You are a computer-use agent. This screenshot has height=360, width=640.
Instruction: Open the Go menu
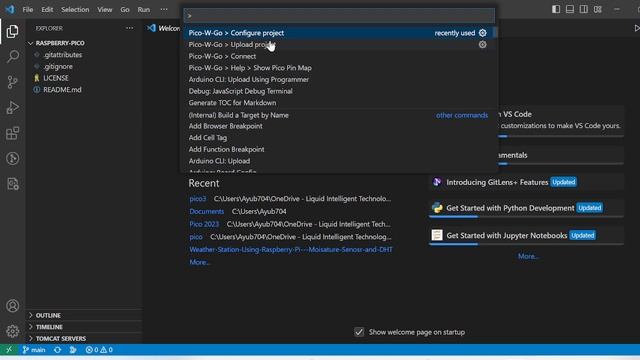[125, 9]
